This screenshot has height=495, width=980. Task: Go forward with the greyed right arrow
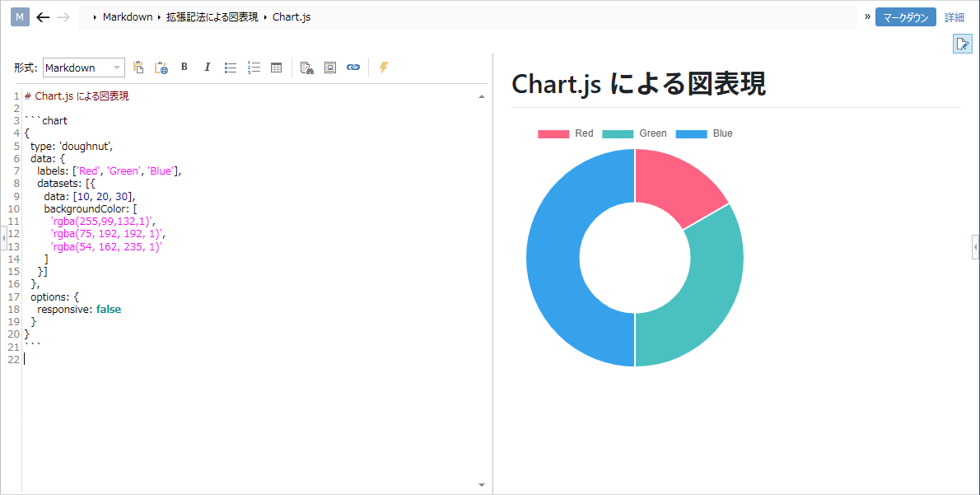[63, 16]
